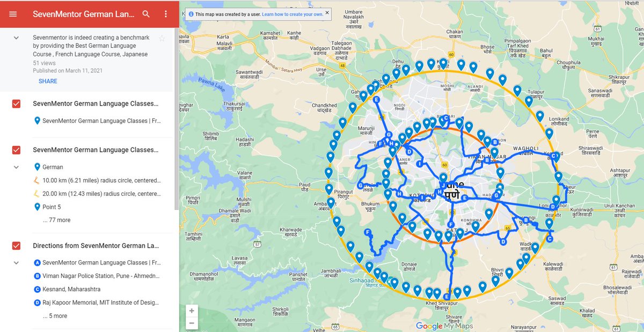Viewport: 644px width, 332px height.
Task: Click route marker E near Dehu
Action: (x=376, y=100)
